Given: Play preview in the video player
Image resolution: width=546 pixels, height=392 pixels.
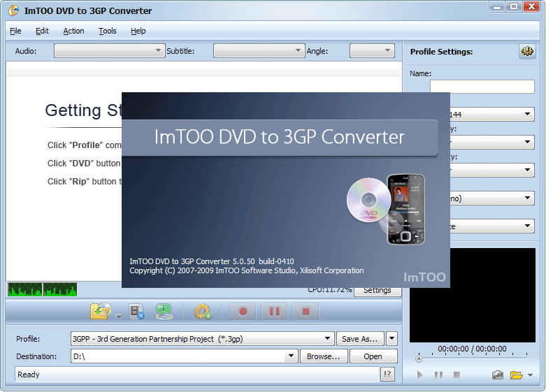Looking at the screenshot, I should (420, 375).
